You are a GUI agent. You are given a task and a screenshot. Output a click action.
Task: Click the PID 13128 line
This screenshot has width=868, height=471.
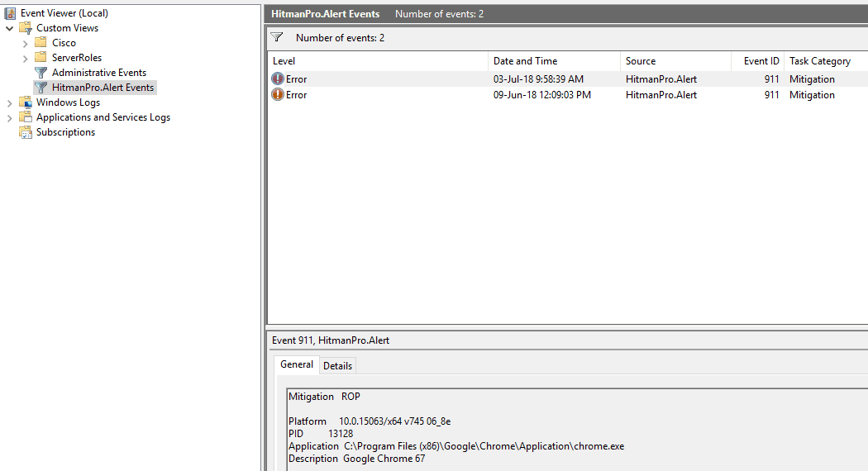click(321, 433)
